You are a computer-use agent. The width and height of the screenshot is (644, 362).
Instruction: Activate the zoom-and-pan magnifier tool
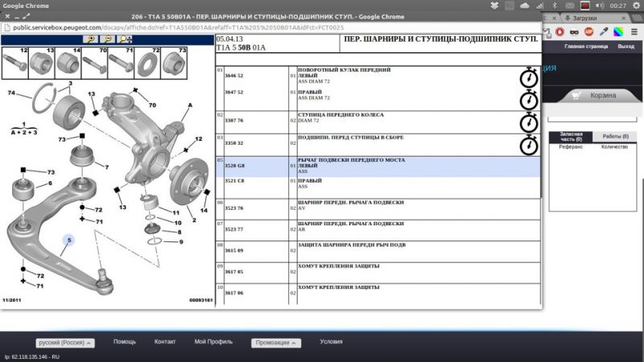click(125, 39)
